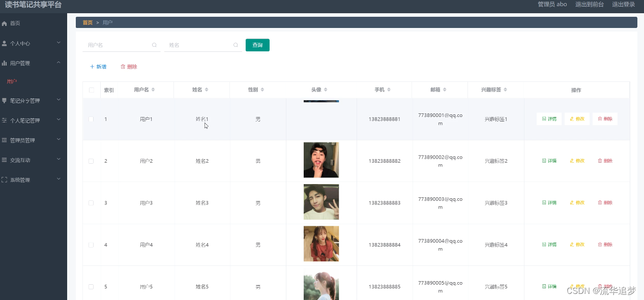Click 删除 for row 用户4
Viewport: 644px width, 300px height.
[x=605, y=245]
